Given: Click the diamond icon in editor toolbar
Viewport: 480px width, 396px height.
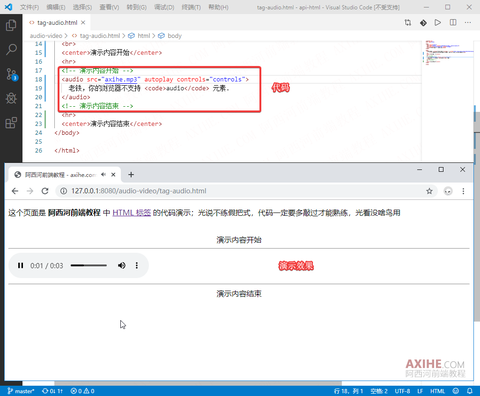Looking at the screenshot, I should click(423, 23).
